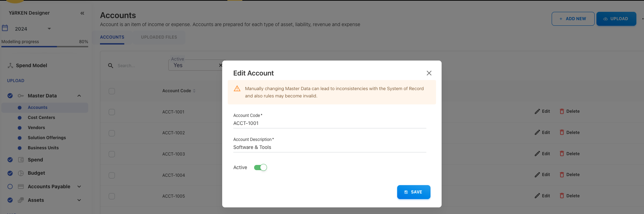Expand the Accounts Payable section
Viewport: 644px width, 214px height.
79,187
